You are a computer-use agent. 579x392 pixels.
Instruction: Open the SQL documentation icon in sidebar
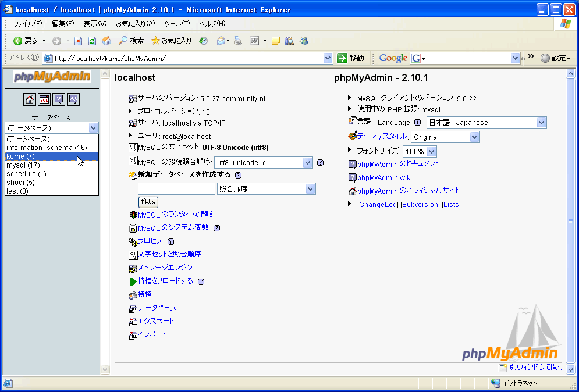(x=73, y=99)
